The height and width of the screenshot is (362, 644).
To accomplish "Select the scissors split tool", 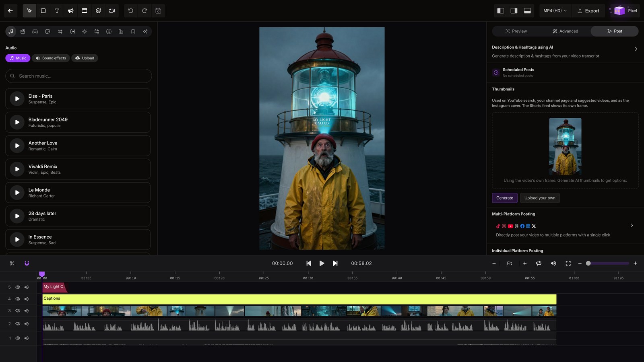I will pyautogui.click(x=12, y=263).
